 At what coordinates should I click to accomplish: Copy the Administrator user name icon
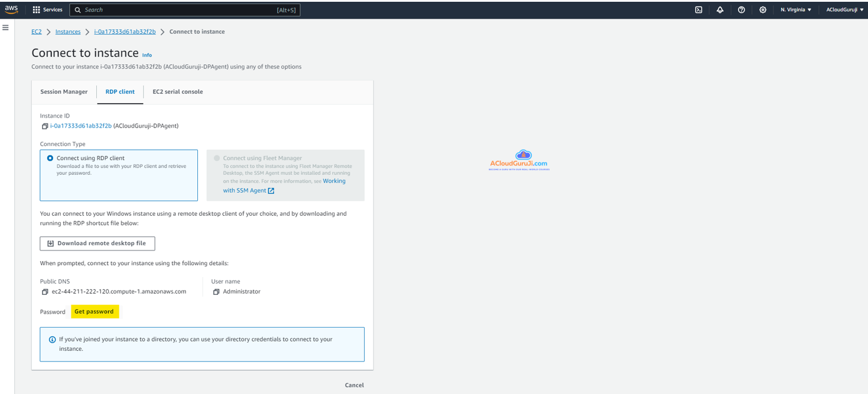[216, 292]
